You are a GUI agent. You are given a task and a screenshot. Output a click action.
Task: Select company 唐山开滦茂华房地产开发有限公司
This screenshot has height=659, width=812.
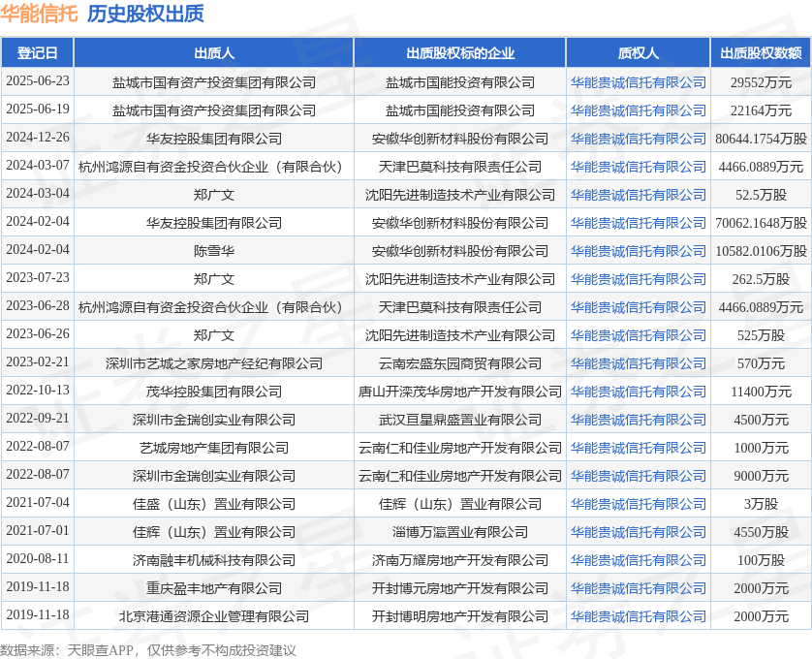(x=460, y=392)
